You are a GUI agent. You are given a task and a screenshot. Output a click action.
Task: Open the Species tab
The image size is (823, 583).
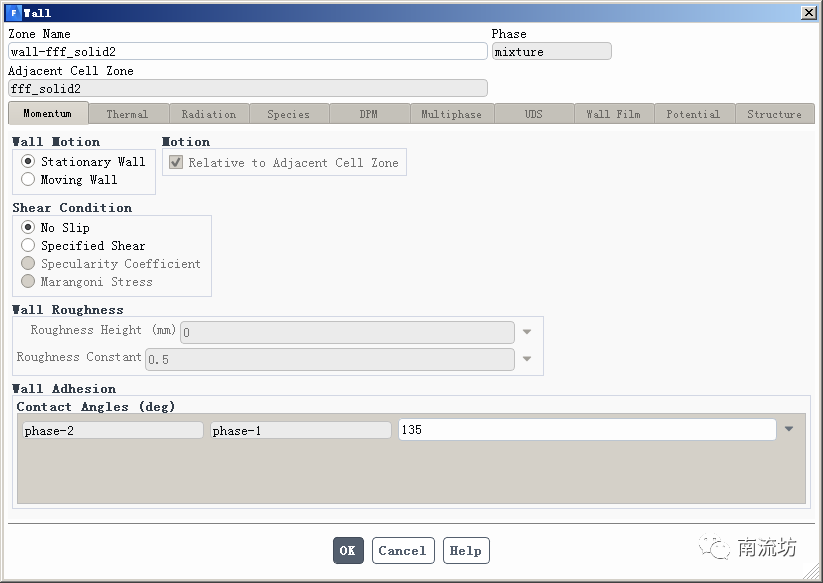(289, 114)
